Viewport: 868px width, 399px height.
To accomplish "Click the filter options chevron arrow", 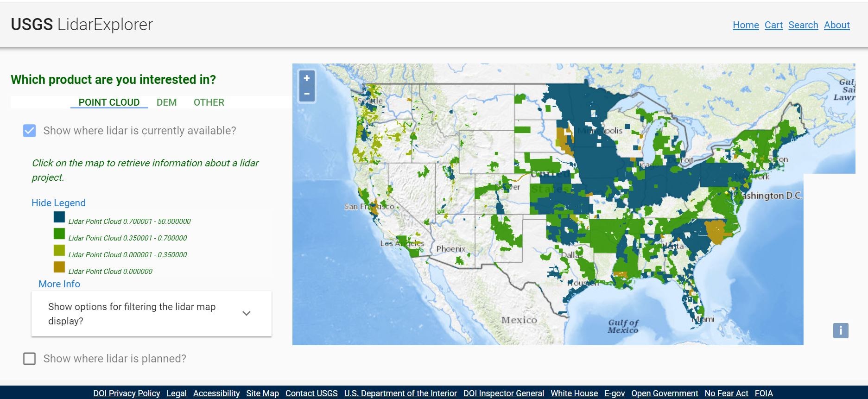I will tap(247, 314).
